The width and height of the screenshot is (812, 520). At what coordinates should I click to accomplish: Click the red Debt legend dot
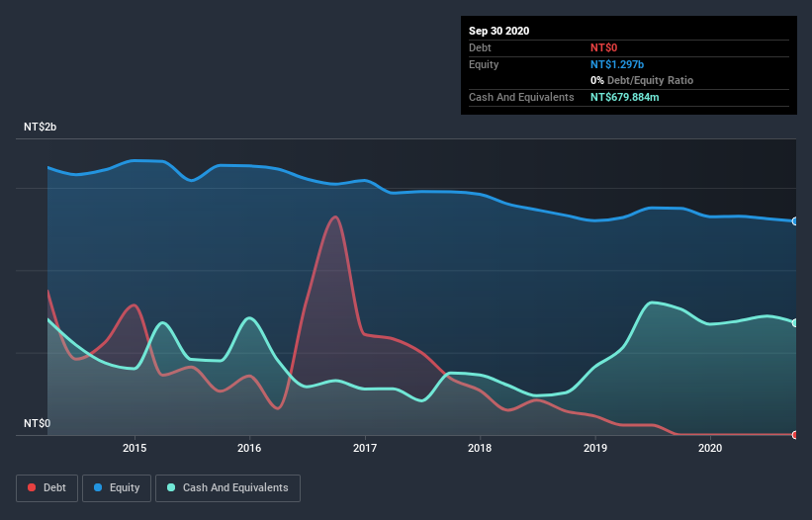[32, 487]
